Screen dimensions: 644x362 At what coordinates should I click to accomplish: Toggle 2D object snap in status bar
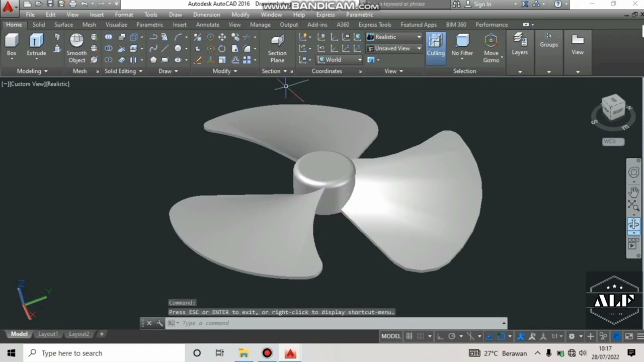pyautogui.click(x=501, y=336)
